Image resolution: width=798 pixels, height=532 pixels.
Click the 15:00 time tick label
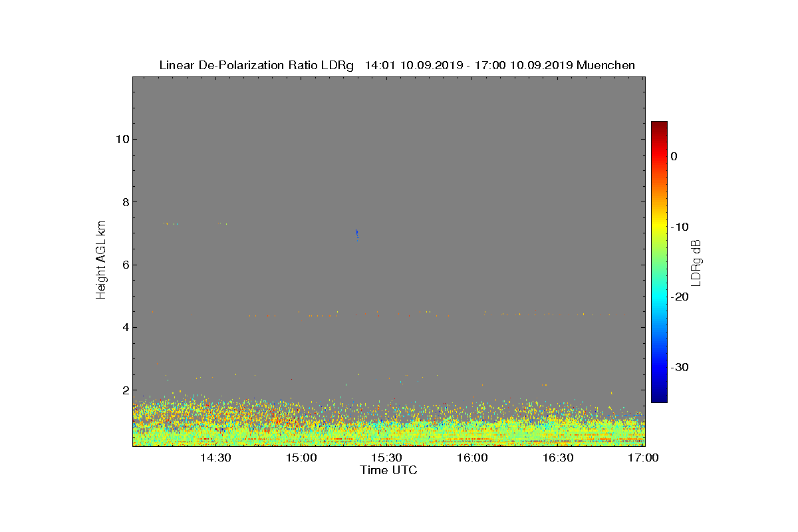[x=301, y=458]
